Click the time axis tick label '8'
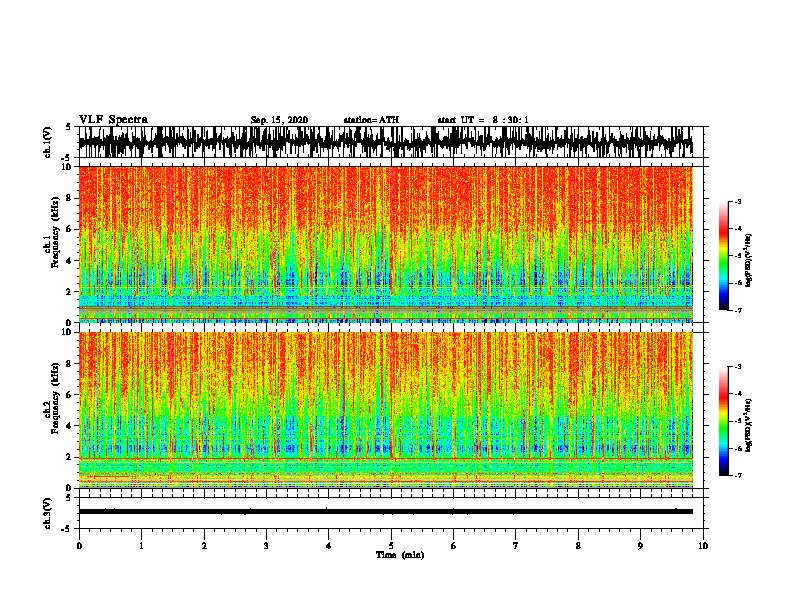This screenshot has width=792, height=612. coord(578,546)
